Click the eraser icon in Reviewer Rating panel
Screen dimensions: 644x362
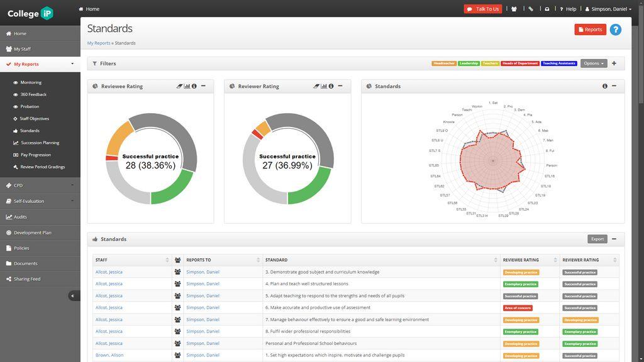316,86
